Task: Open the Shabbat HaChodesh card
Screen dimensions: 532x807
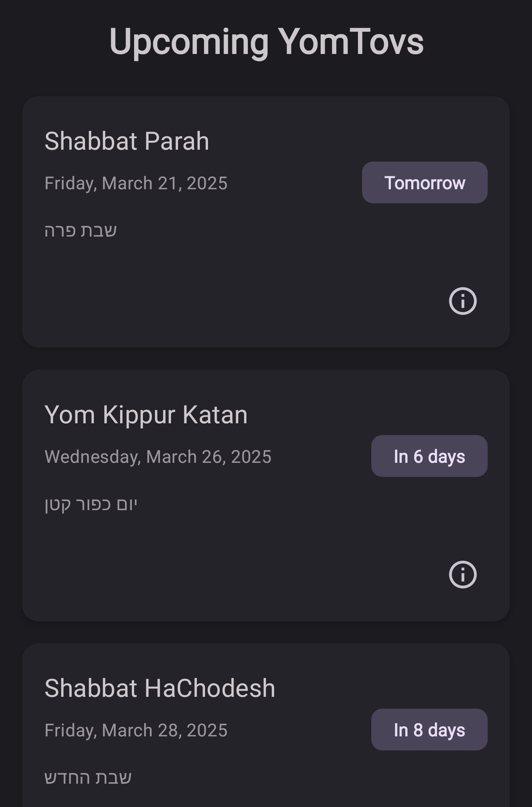Action: [x=266, y=725]
